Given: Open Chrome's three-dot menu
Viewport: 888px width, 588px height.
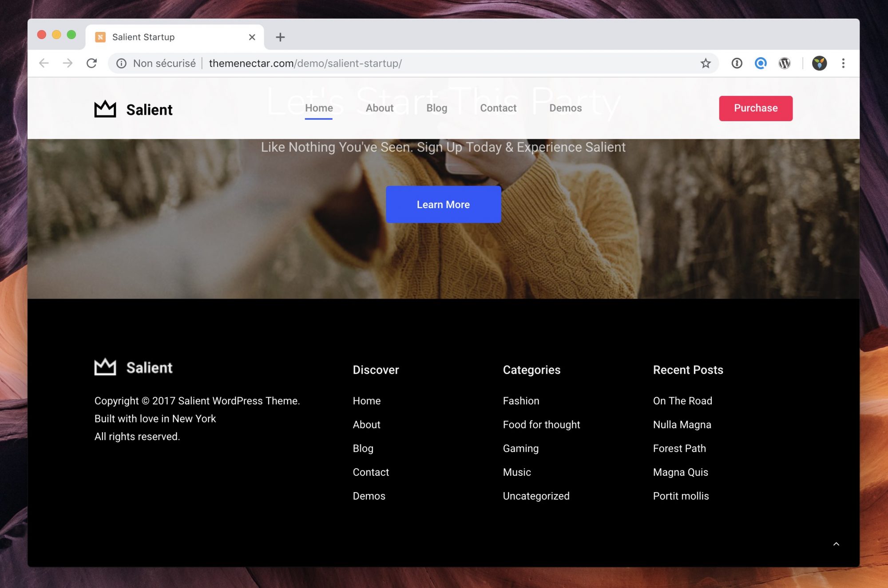Looking at the screenshot, I should click(x=843, y=63).
